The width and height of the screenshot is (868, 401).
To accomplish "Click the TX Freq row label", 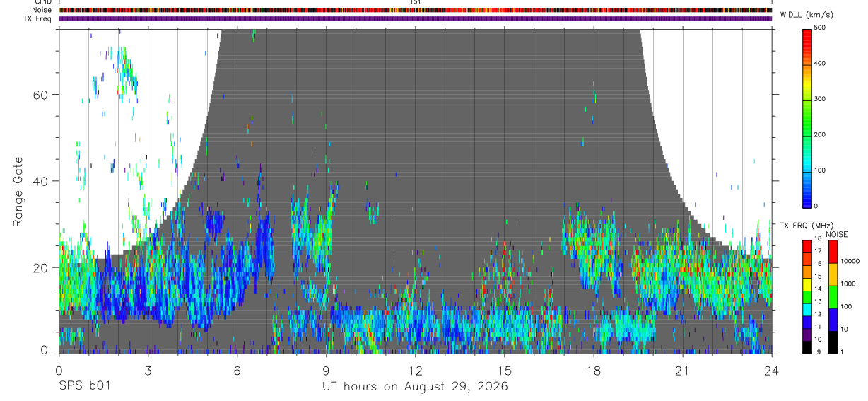I will (x=42, y=18).
